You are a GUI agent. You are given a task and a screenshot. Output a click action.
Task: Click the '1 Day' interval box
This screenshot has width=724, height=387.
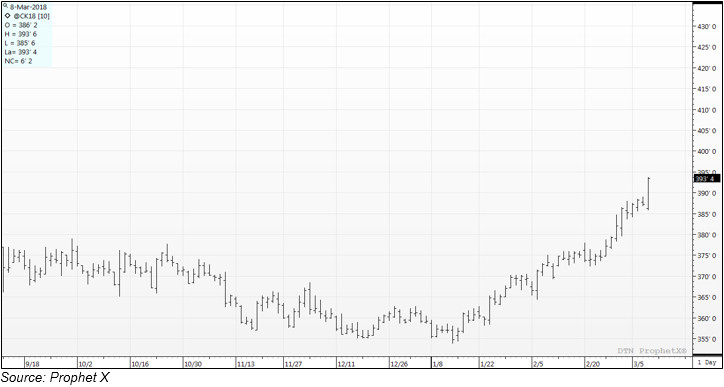click(707, 363)
